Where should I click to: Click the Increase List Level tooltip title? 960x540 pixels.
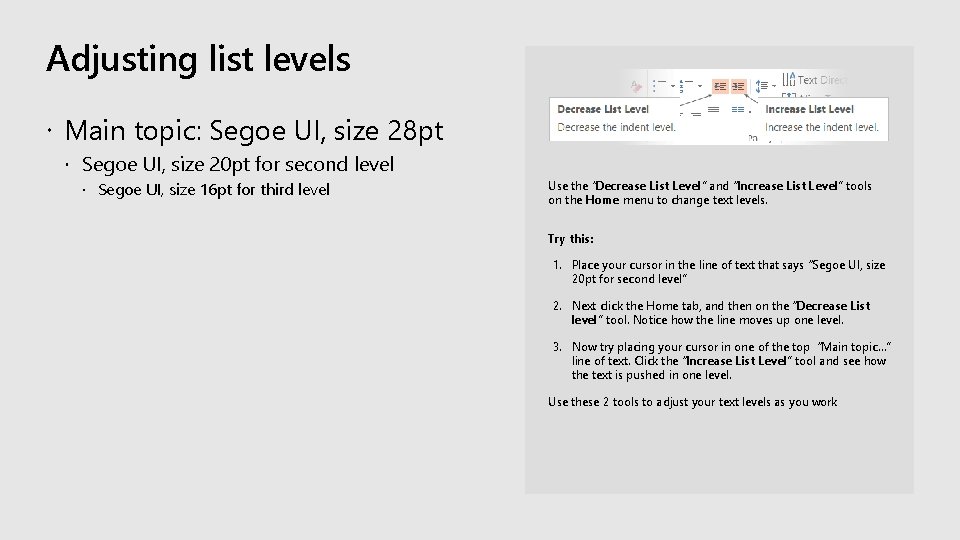pyautogui.click(x=809, y=109)
